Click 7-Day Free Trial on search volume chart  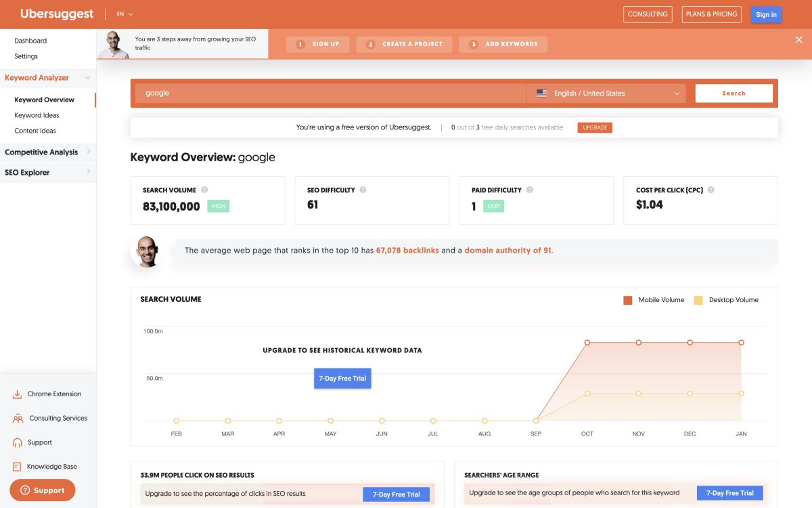(342, 378)
